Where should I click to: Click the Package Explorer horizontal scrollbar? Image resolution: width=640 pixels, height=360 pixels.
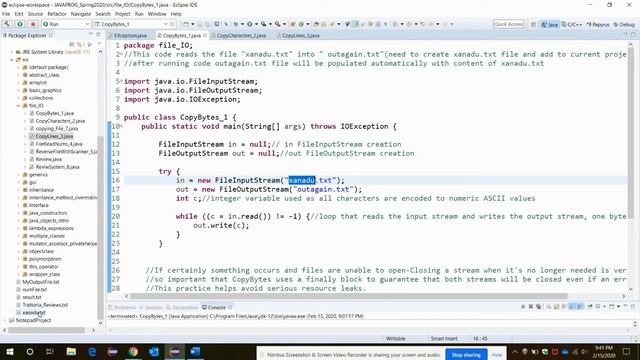pyautogui.click(x=47, y=330)
